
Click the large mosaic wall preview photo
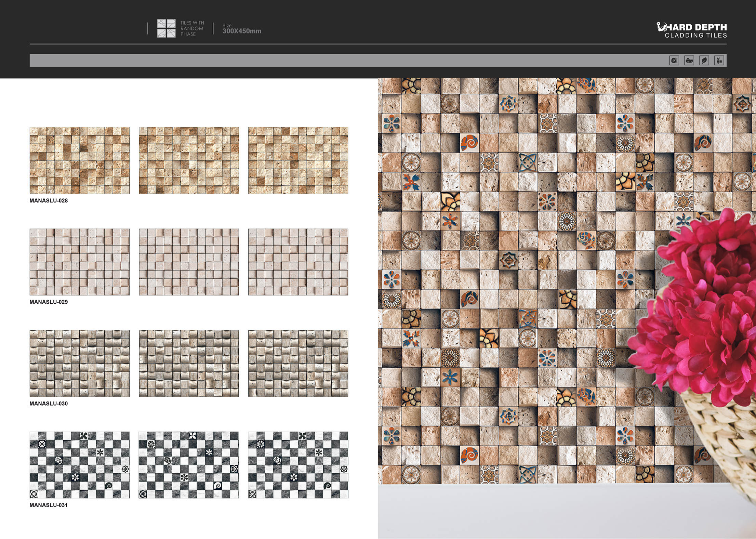[567, 308]
